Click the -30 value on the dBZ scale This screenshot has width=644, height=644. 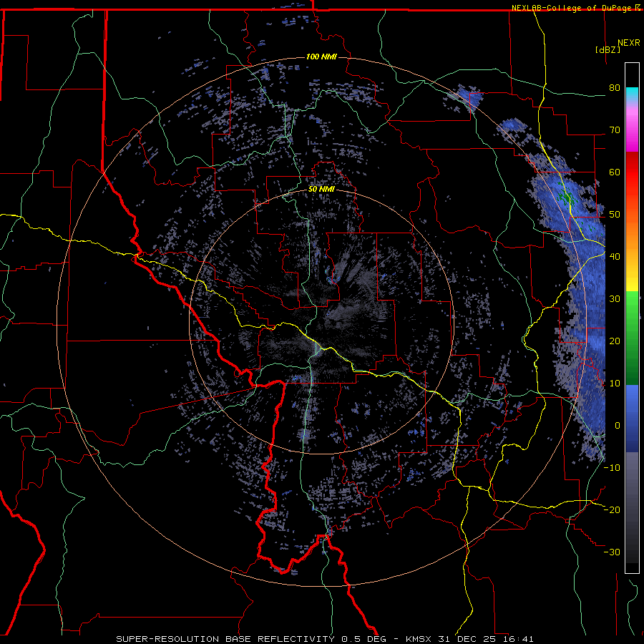(x=613, y=552)
